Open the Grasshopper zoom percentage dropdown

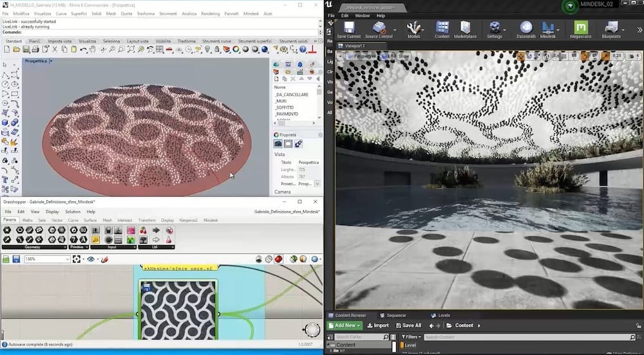pyautogui.click(x=67, y=259)
